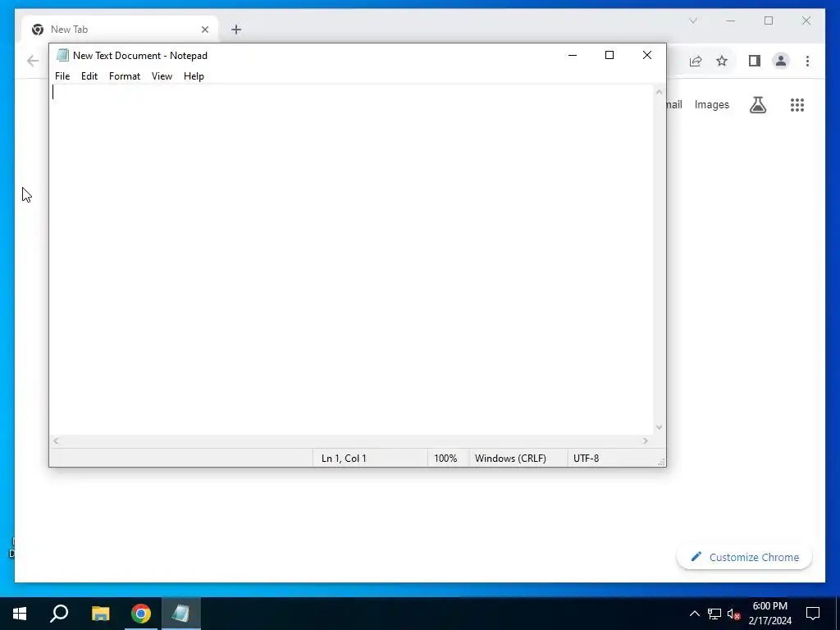This screenshot has width=840, height=630.
Task: Open a new Chrome tab with plus
Action: 236,30
